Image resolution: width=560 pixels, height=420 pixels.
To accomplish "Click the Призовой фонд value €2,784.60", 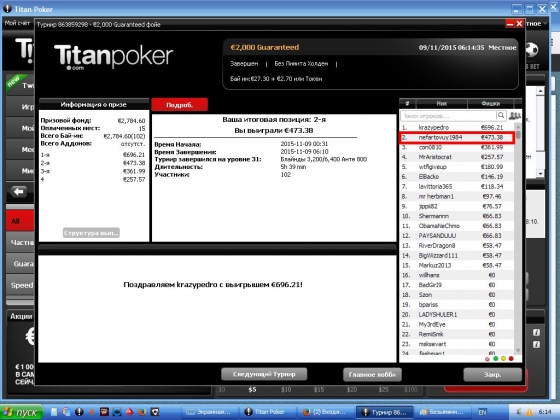I will [131, 121].
